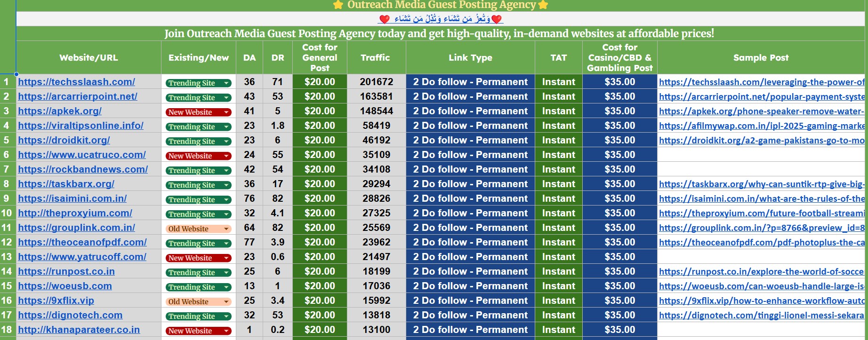Open the khanaparateer.co.in website link

(79, 330)
